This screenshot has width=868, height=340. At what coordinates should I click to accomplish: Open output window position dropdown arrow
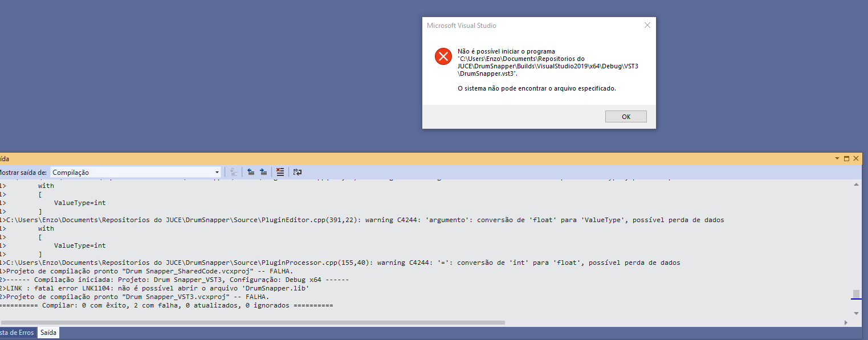837,158
